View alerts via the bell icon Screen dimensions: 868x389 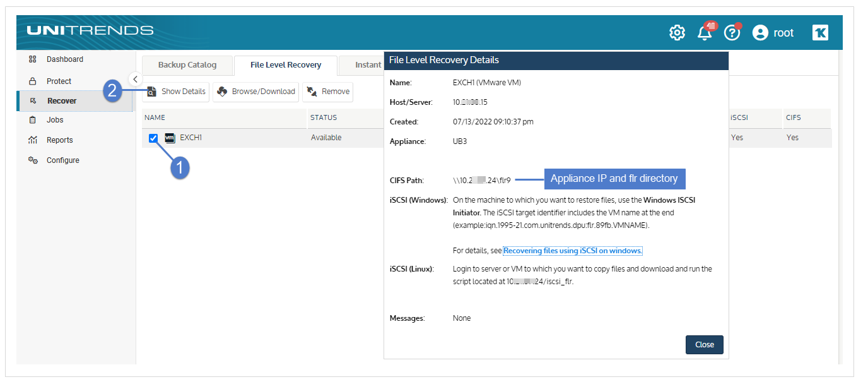[x=705, y=33]
